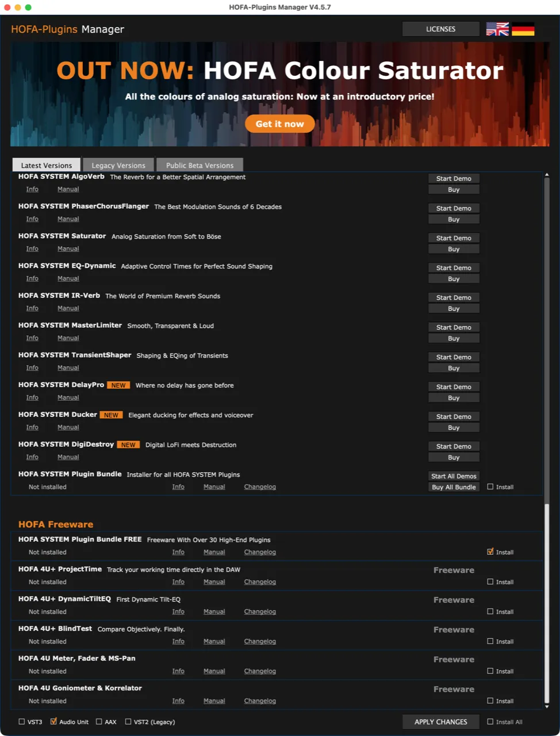Click Get it now for Colour Saturator
This screenshot has width=560, height=736.
click(279, 124)
